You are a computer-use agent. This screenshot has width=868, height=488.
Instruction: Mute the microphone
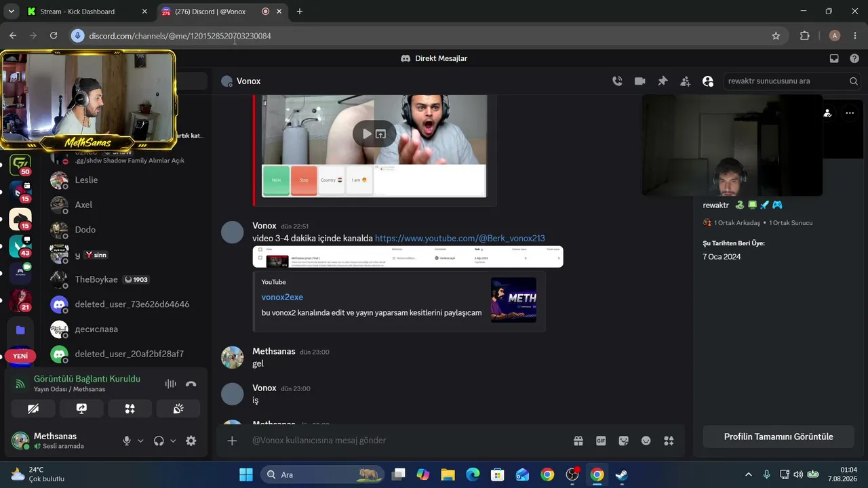(126, 441)
